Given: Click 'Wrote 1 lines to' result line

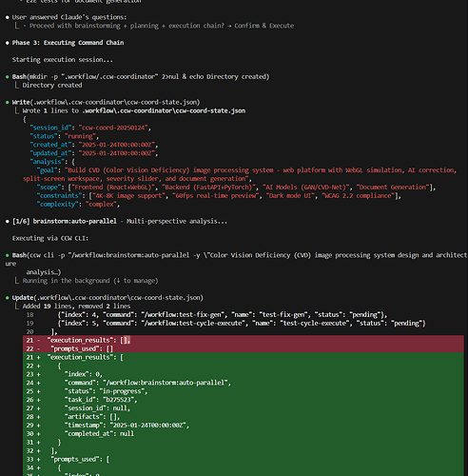Looking at the screenshot, I should [x=133, y=110].
